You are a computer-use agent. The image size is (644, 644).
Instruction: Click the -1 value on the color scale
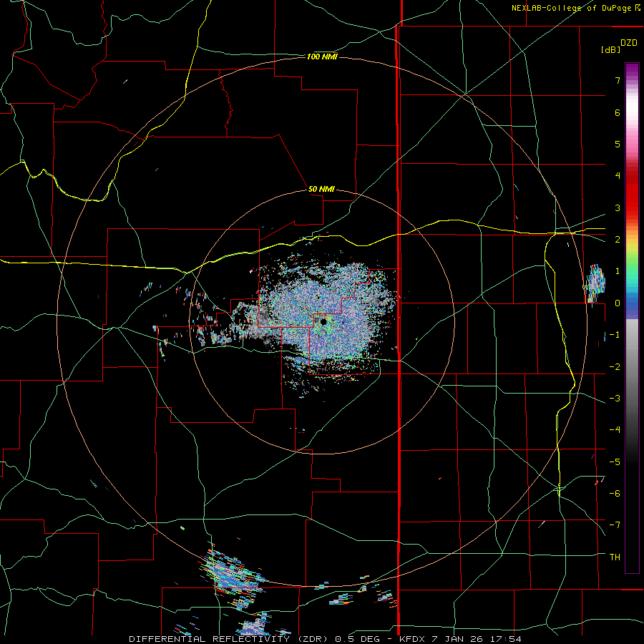click(615, 335)
